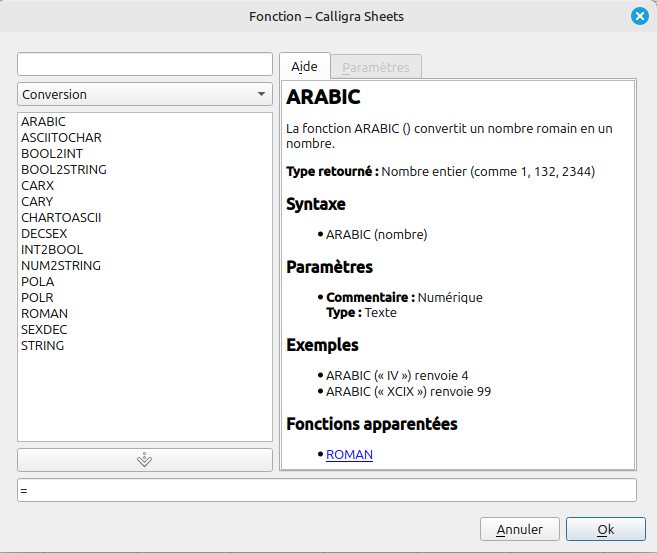
Task: Close the Fonction dialog with the X
Action: [639, 16]
